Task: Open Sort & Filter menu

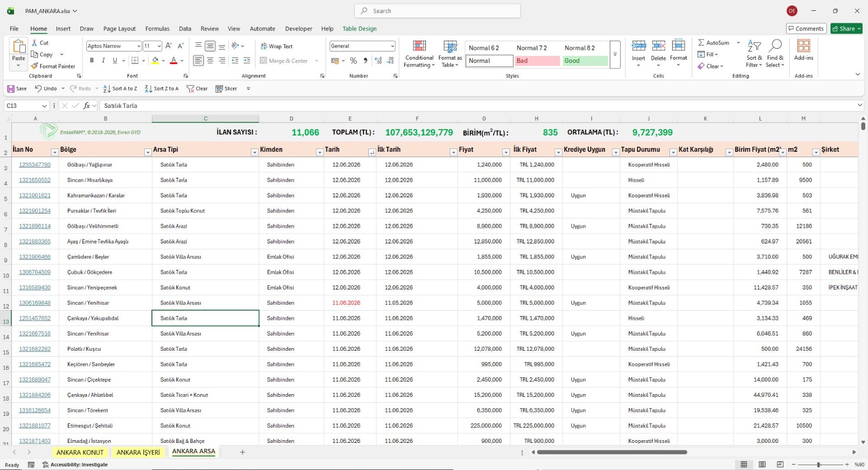Action: point(754,54)
